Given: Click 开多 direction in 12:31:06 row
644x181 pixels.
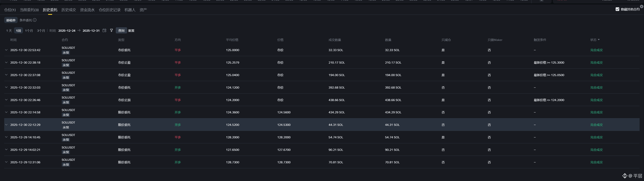Looking at the screenshot, I should (177, 162).
